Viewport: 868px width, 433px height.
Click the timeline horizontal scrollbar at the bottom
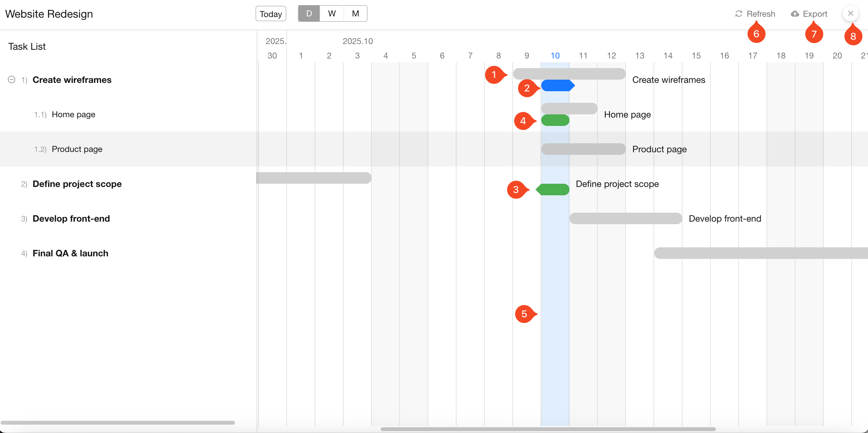pos(548,429)
